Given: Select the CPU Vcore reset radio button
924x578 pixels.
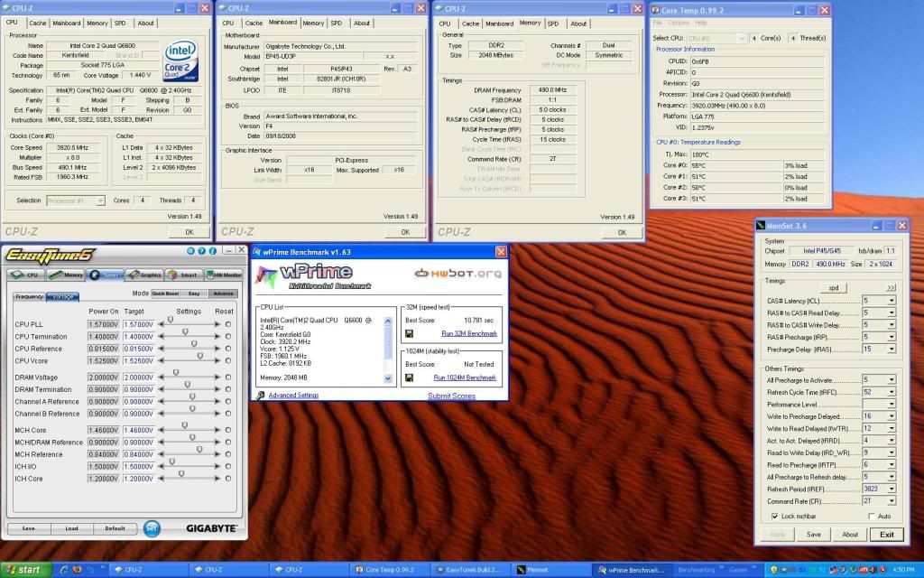Looking at the screenshot, I should (x=228, y=360).
